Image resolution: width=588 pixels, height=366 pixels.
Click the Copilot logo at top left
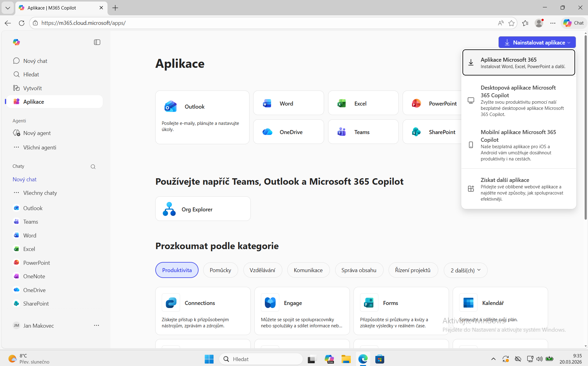[16, 42]
